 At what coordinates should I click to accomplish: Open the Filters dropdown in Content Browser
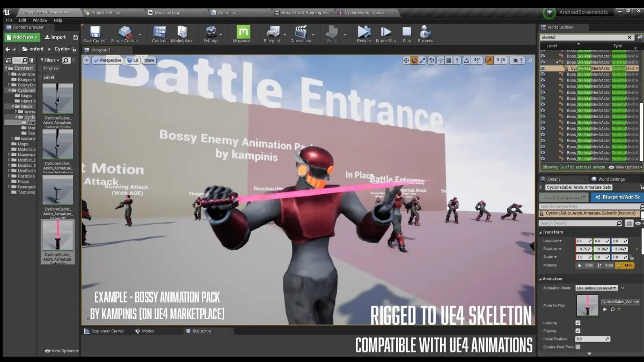tap(51, 60)
